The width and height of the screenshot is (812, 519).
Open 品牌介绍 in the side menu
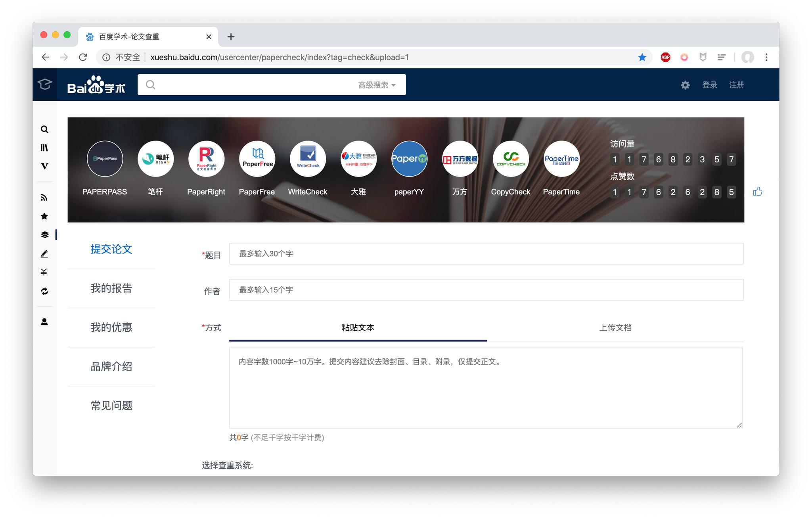pyautogui.click(x=111, y=367)
